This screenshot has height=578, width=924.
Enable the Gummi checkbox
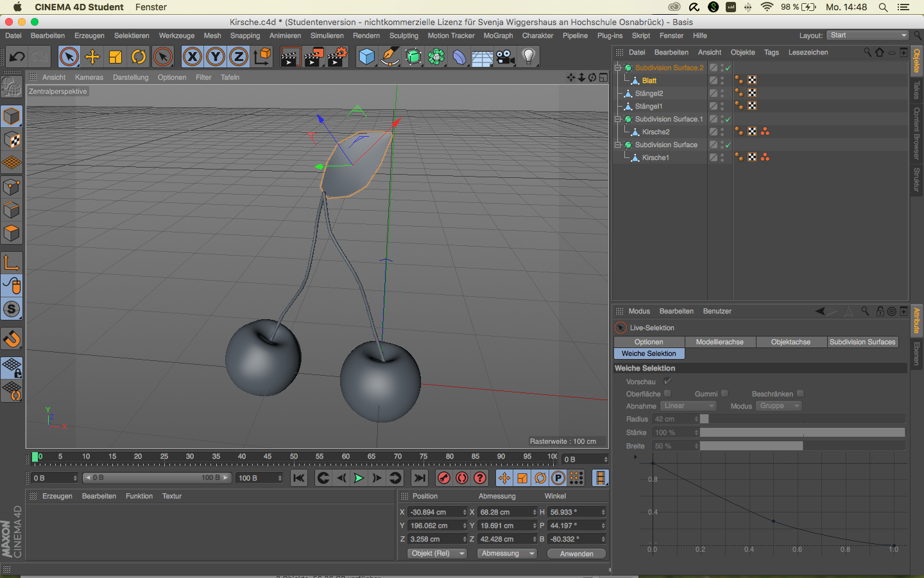coord(724,394)
